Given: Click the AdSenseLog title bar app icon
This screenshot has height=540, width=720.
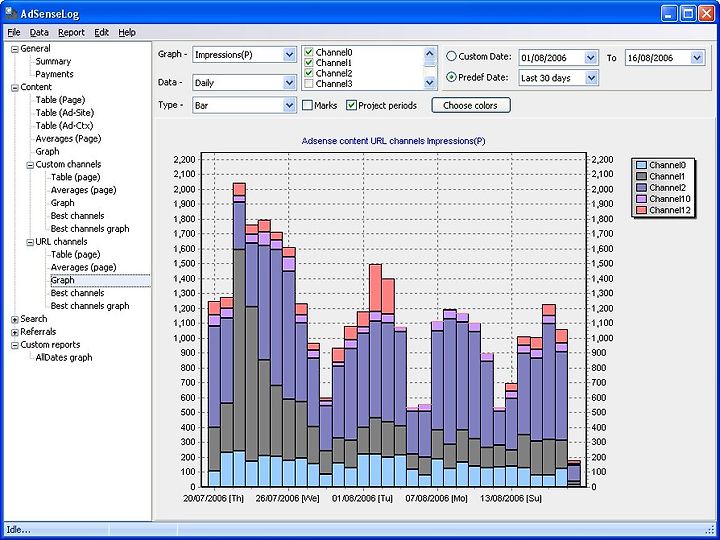Looking at the screenshot, I should tap(11, 13).
